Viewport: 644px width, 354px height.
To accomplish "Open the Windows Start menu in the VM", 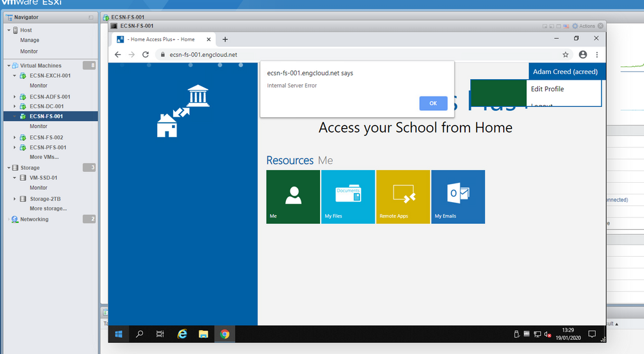I will coord(118,334).
